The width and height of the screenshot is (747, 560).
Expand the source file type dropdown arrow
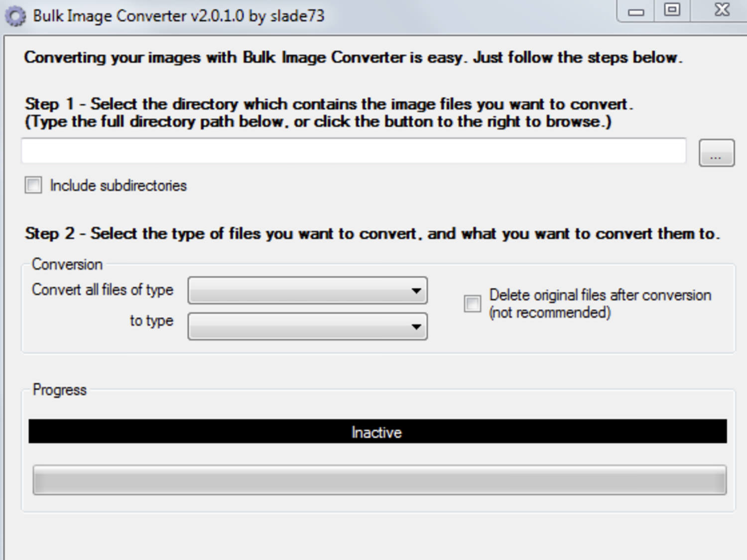coord(416,291)
